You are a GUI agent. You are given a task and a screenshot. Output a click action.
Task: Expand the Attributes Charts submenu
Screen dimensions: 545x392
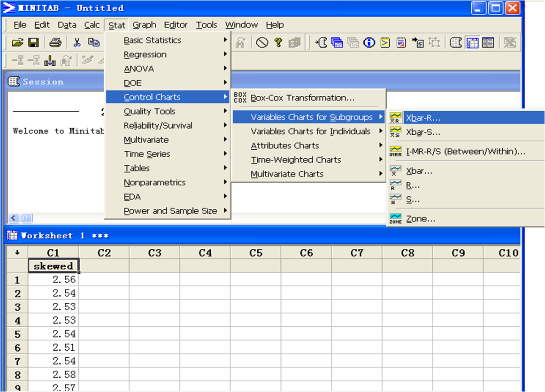point(284,146)
